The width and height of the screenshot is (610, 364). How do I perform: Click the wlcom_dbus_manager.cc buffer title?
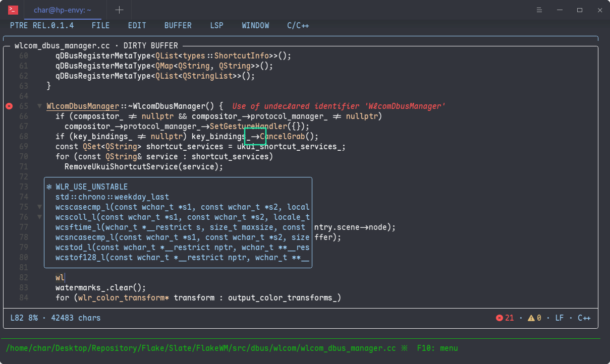click(x=62, y=46)
